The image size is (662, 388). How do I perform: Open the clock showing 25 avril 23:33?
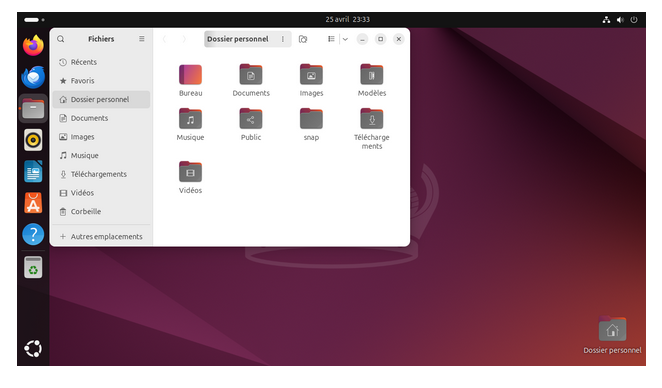[x=347, y=19]
